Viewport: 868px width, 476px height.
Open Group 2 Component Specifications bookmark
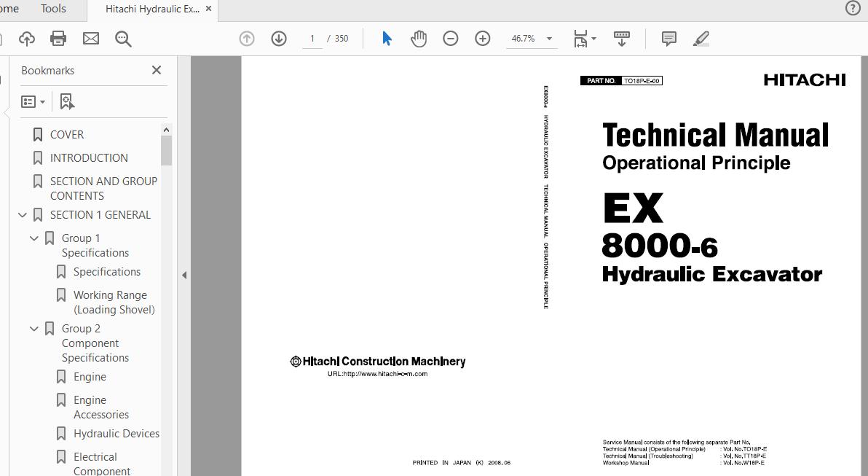click(95, 343)
